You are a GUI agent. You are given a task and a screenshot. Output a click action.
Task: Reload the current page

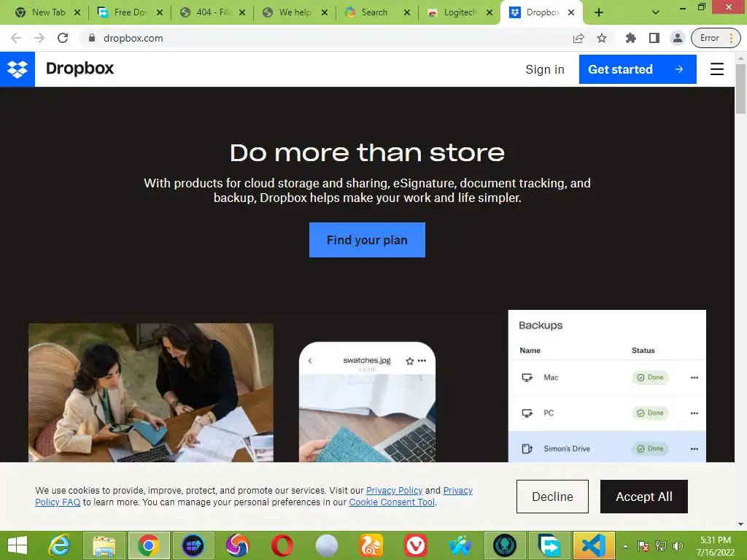[63, 38]
